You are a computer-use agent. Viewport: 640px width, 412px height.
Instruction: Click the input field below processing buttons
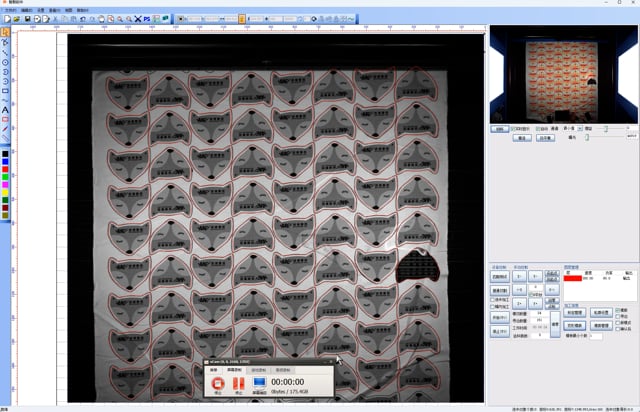(x=596, y=336)
